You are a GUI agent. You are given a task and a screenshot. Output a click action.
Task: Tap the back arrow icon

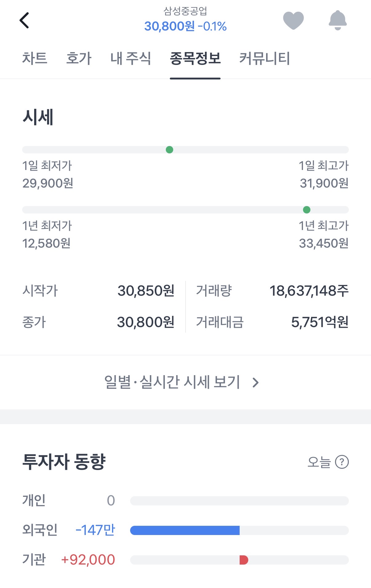pos(24,20)
